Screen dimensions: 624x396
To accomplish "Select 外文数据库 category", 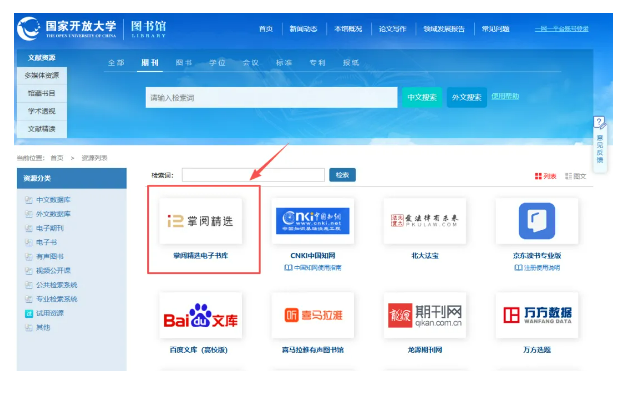I will [53, 214].
